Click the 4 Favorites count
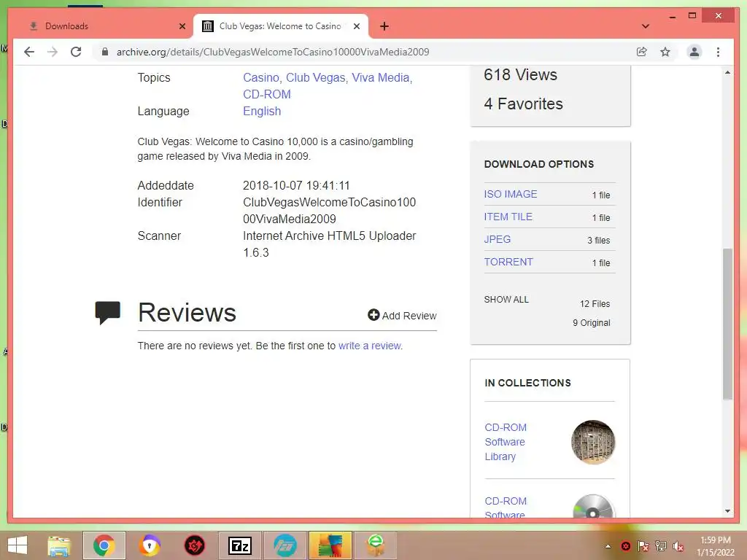The height and width of the screenshot is (560, 747). [x=523, y=104]
